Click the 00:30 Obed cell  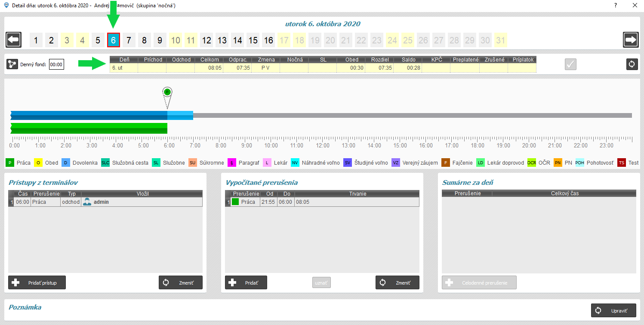tap(351, 67)
